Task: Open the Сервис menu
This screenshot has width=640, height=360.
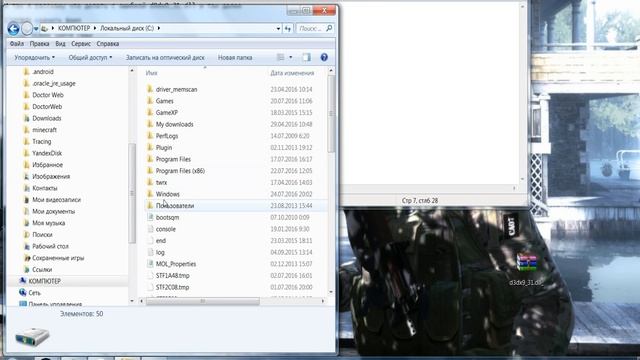Action: click(x=81, y=44)
